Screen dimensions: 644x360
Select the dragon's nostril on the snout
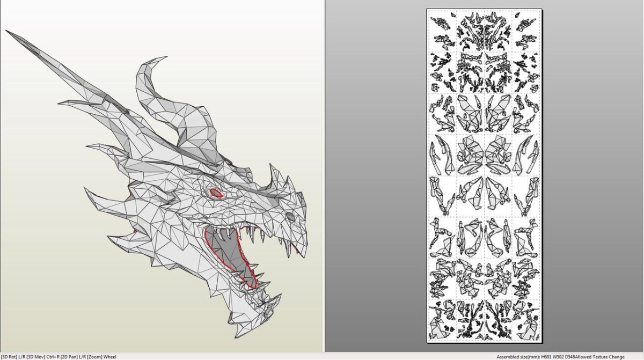pos(290,216)
